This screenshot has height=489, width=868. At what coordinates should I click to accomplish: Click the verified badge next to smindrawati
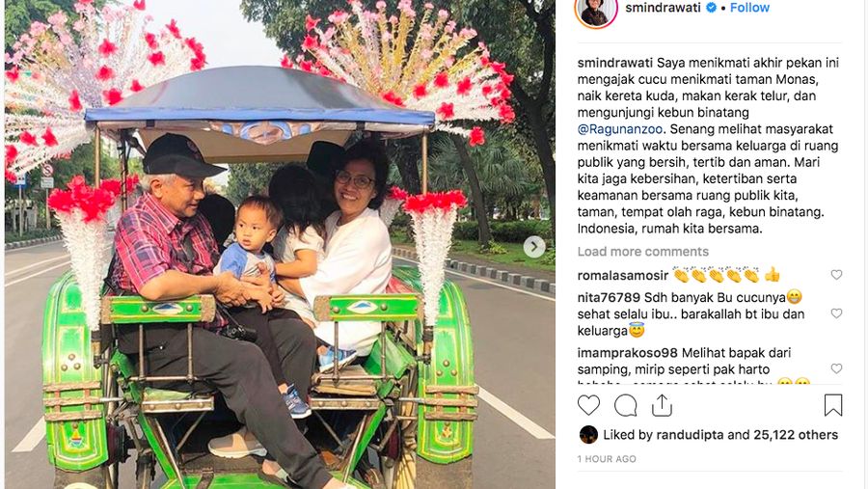point(712,7)
